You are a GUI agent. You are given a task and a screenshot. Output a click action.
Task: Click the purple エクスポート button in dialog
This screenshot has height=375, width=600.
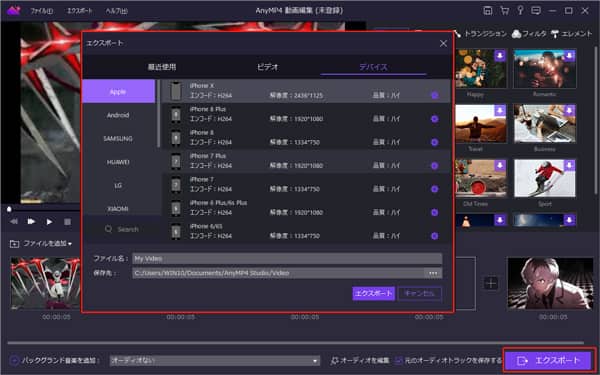point(373,293)
